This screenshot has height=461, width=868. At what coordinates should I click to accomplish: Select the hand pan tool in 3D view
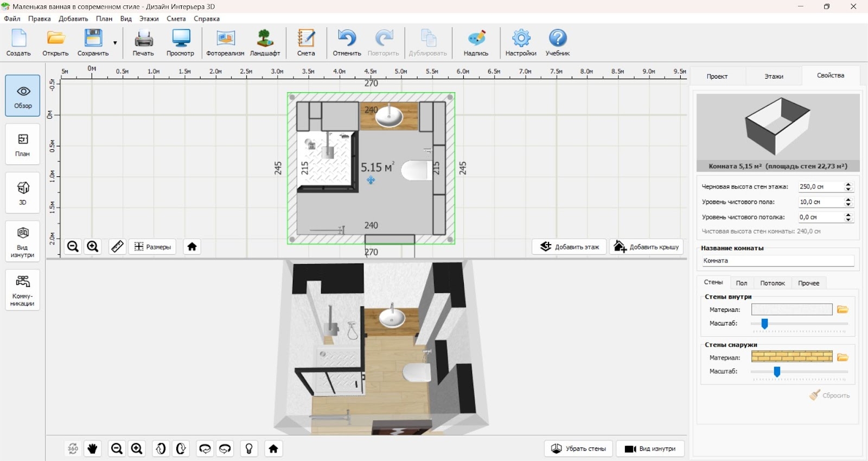coord(93,449)
